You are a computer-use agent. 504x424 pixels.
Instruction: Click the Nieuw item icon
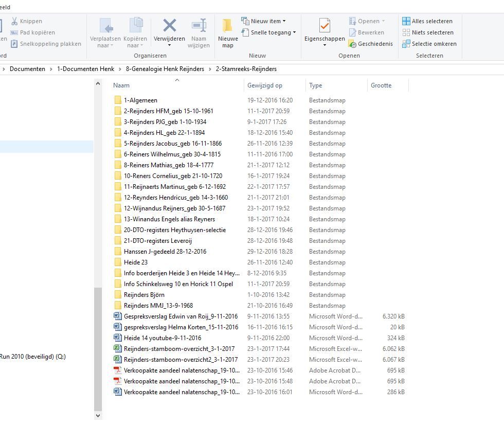245,21
